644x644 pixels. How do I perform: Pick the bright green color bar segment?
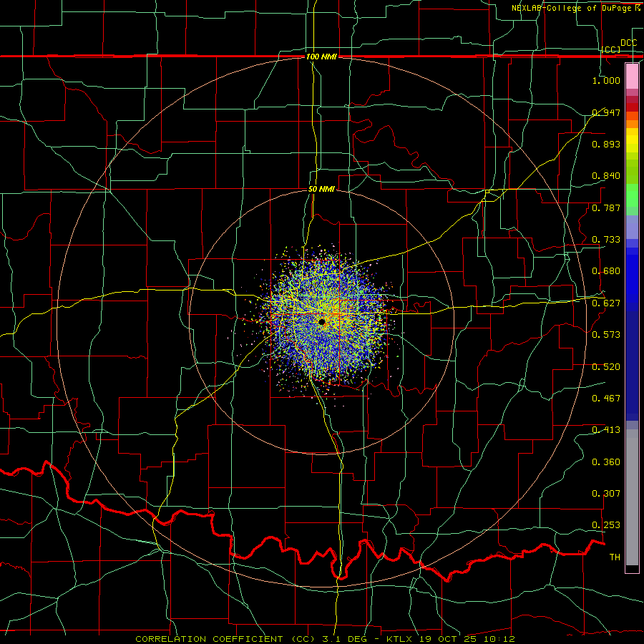pyautogui.click(x=632, y=195)
